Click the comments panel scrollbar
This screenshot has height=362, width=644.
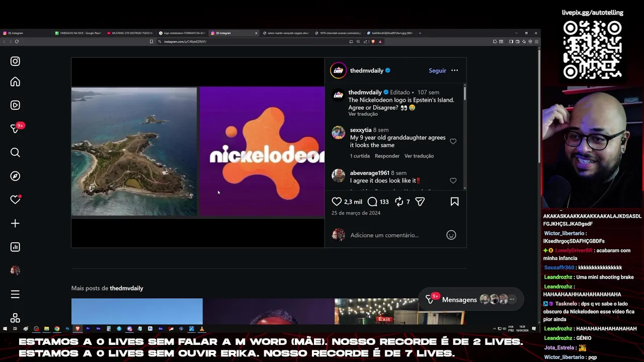[x=464, y=94]
